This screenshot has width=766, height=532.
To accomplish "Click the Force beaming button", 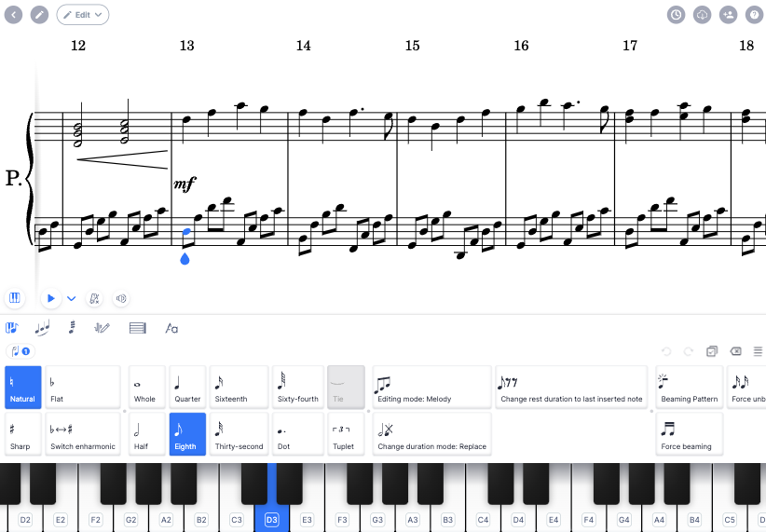I will [689, 434].
